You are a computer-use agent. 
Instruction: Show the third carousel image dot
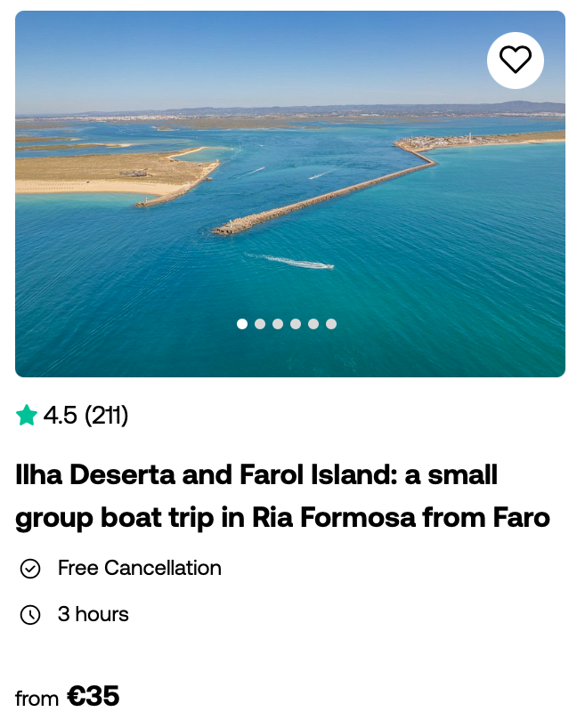(x=278, y=324)
